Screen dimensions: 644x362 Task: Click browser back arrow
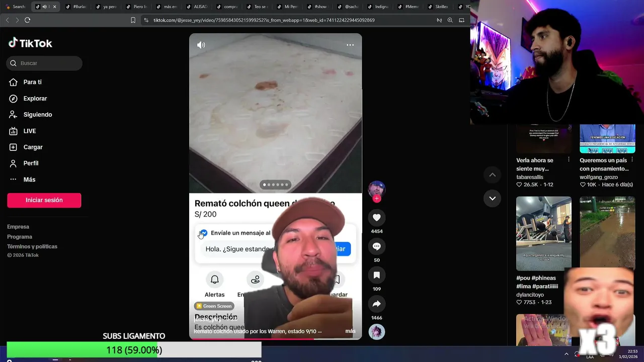7,20
